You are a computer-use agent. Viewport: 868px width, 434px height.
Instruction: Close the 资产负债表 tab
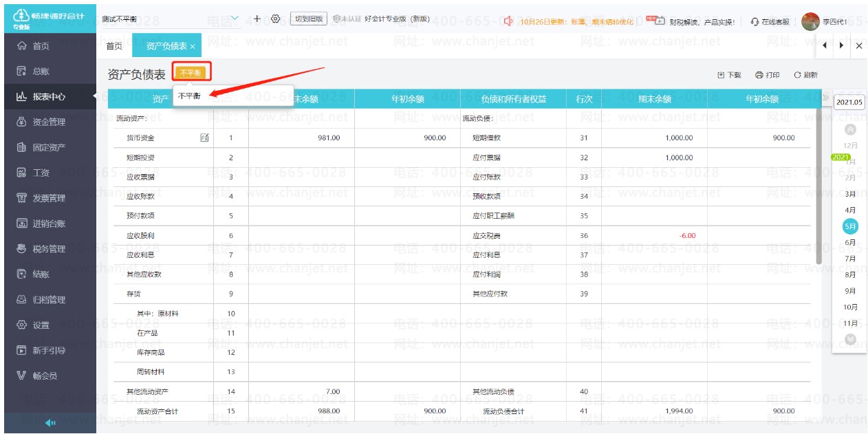[193, 47]
